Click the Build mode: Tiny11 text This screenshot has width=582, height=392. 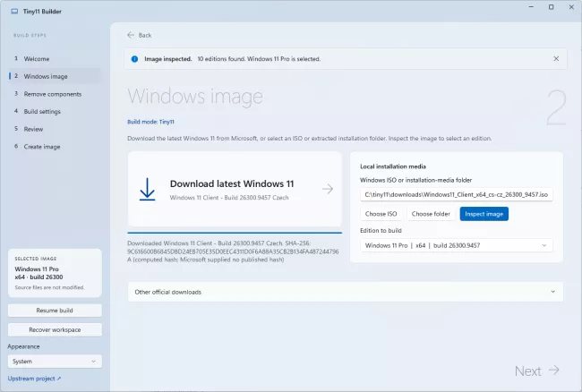pyautogui.click(x=150, y=122)
